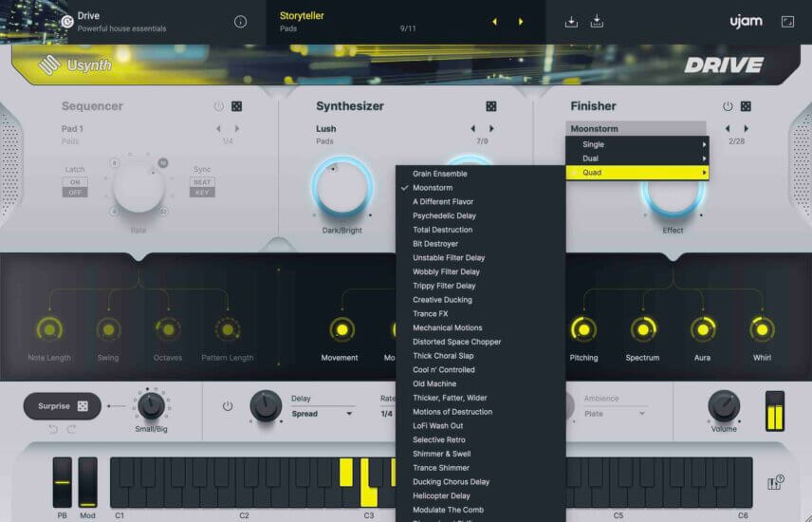
Task: Click the redo surprise icon
Action: pyautogui.click(x=71, y=429)
